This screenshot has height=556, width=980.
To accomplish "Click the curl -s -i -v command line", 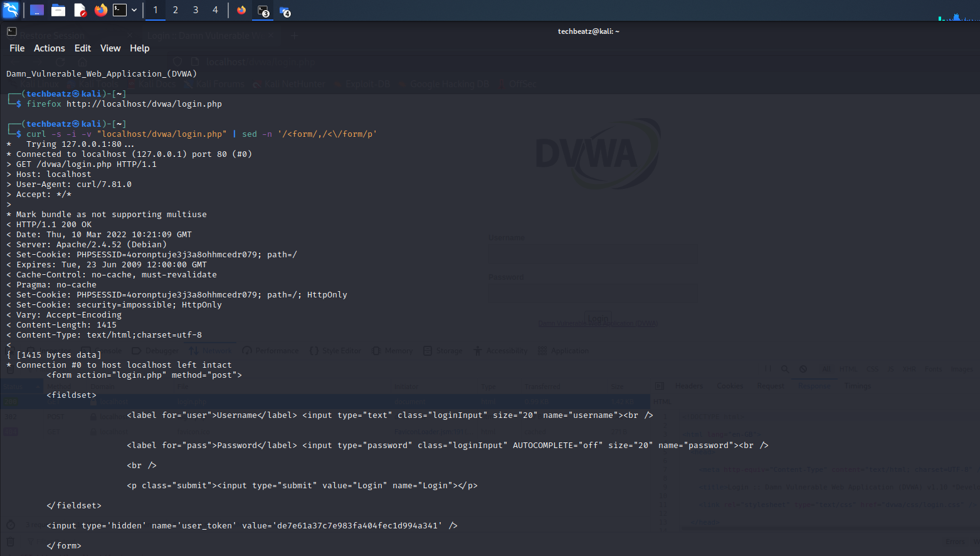I will (202, 134).
